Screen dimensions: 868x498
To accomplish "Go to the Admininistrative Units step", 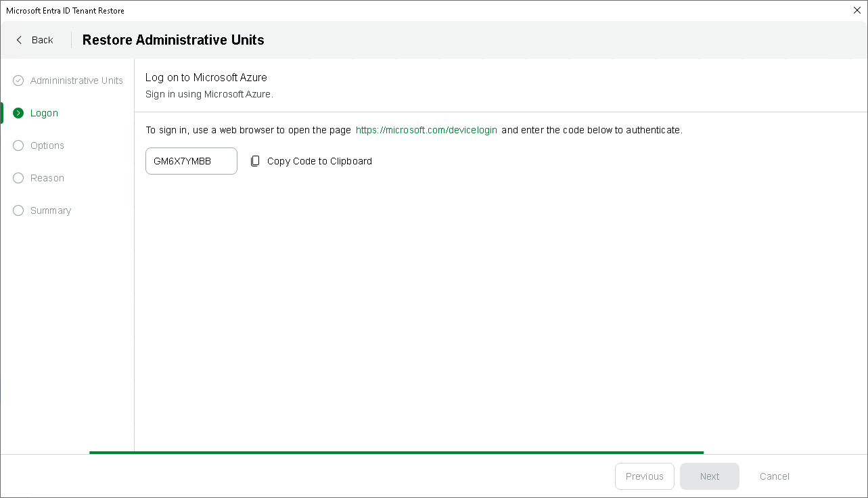I will [76, 81].
